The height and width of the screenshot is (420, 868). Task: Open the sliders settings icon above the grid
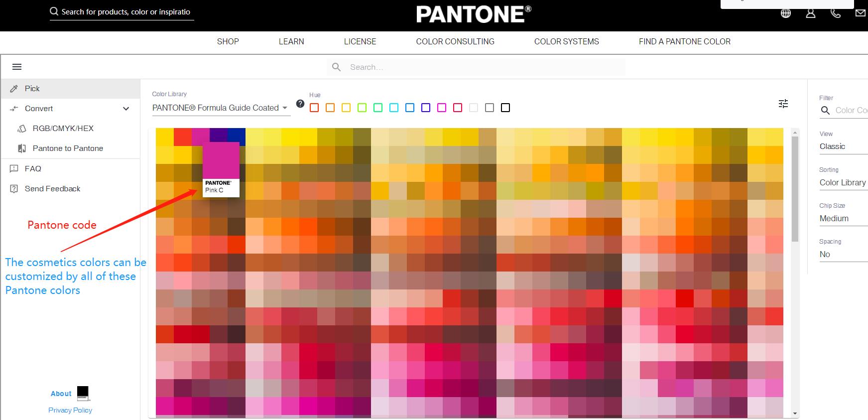click(x=783, y=104)
